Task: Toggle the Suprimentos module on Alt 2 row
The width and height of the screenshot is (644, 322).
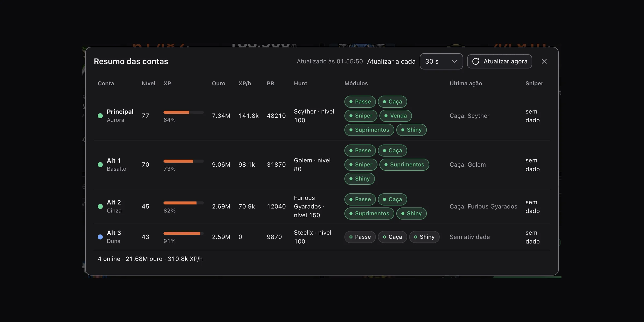Action: [369, 214]
